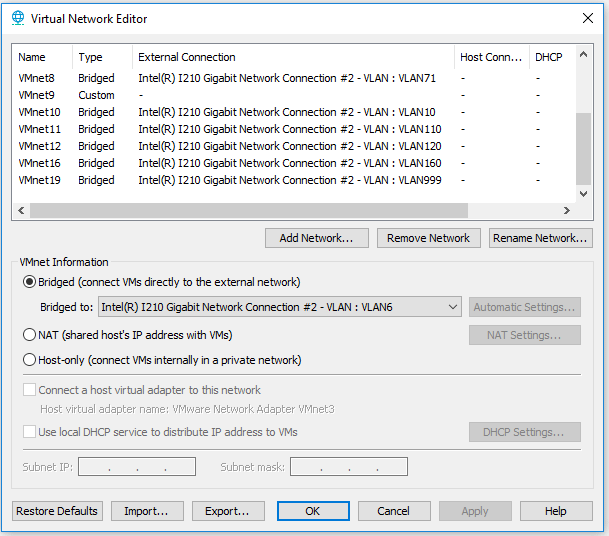Select the VMnet9 row
Screen dimensions: 609x536
pyautogui.click(x=293, y=95)
